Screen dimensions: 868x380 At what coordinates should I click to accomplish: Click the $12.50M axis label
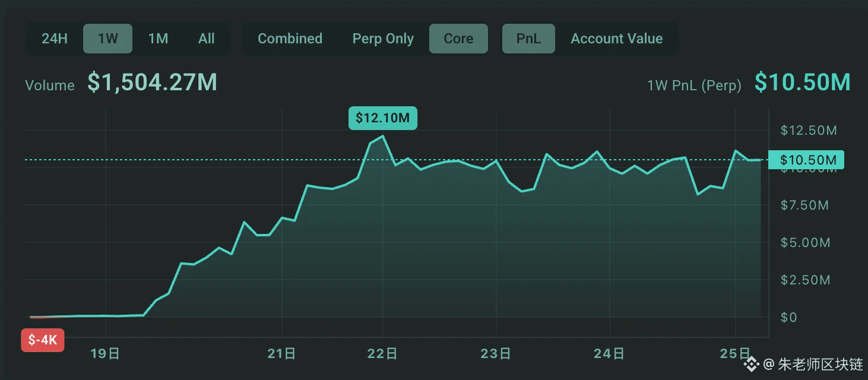809,131
